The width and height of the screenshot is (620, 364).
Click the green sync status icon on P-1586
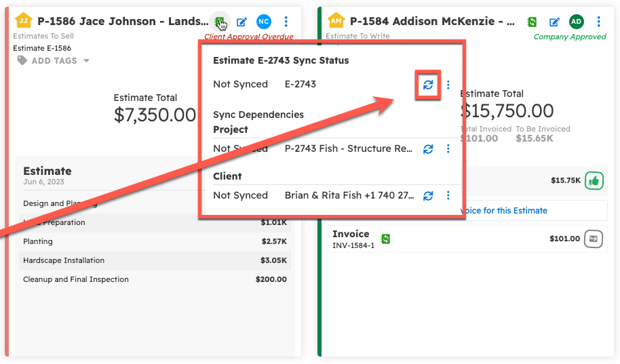218,21
